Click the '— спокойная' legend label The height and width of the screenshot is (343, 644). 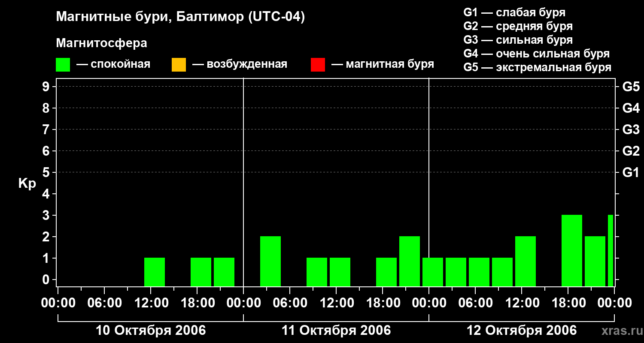pos(113,64)
